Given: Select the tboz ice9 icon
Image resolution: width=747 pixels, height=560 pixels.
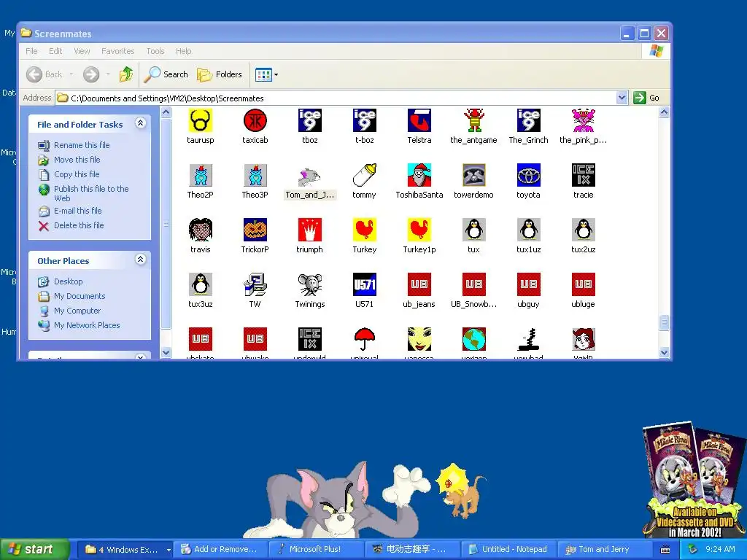Looking at the screenshot, I should coord(309,120).
